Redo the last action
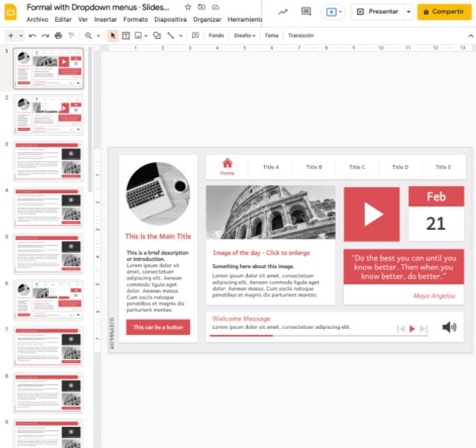 (x=45, y=36)
